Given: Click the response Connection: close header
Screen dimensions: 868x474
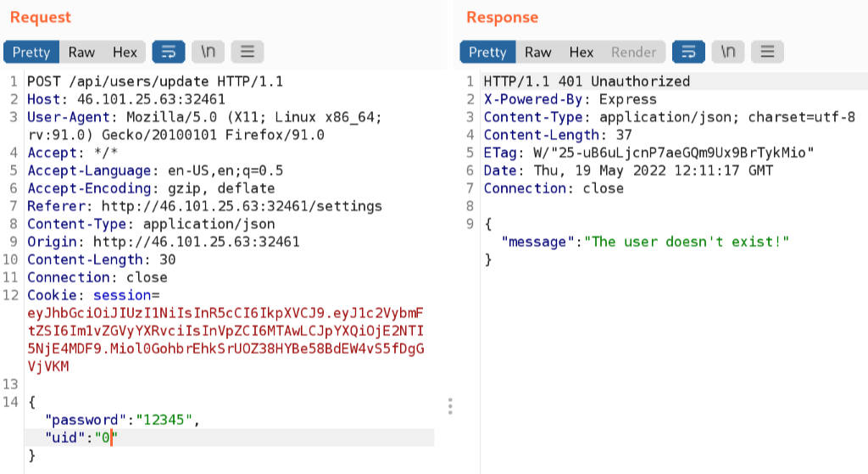Looking at the screenshot, I should 554,188.
